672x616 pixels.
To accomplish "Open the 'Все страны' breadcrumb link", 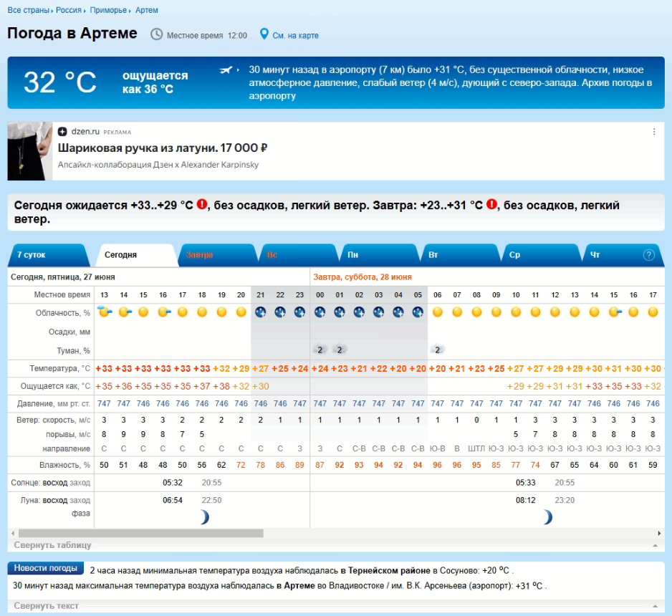I will (x=28, y=10).
